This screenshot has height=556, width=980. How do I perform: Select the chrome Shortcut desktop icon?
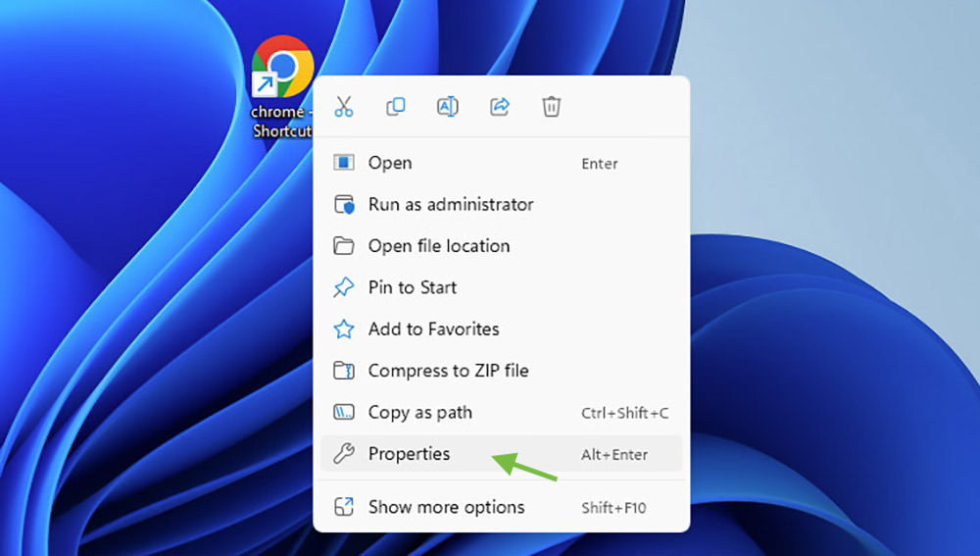(x=282, y=87)
